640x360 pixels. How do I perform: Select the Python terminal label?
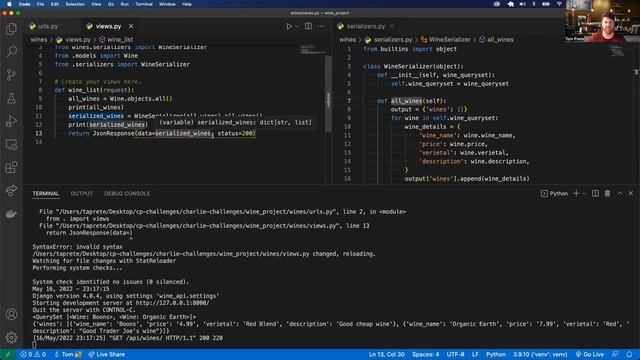pyautogui.click(x=554, y=193)
